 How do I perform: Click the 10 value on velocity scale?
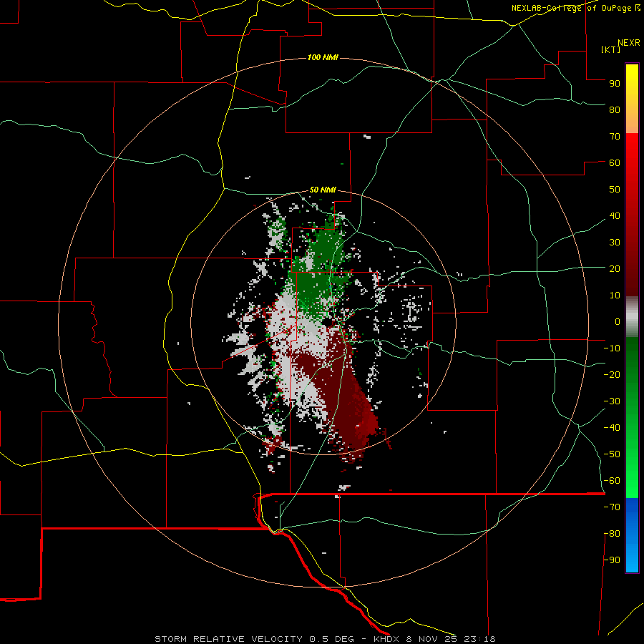[615, 296]
